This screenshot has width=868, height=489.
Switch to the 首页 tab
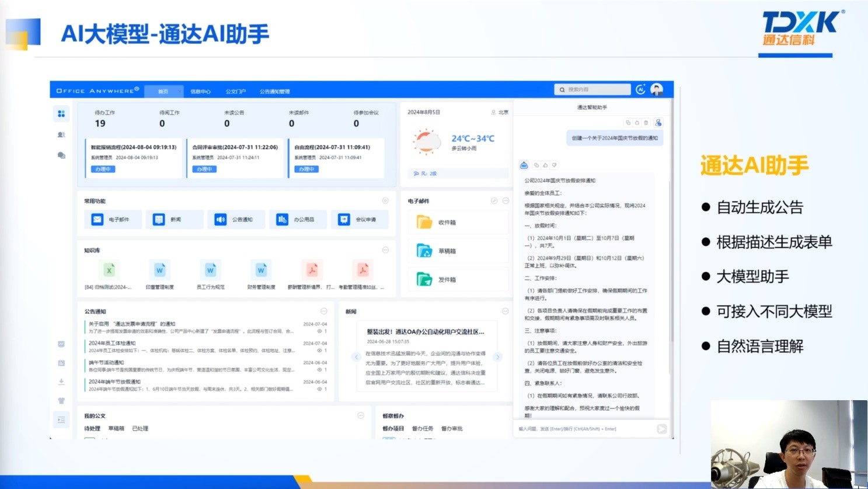tap(163, 91)
